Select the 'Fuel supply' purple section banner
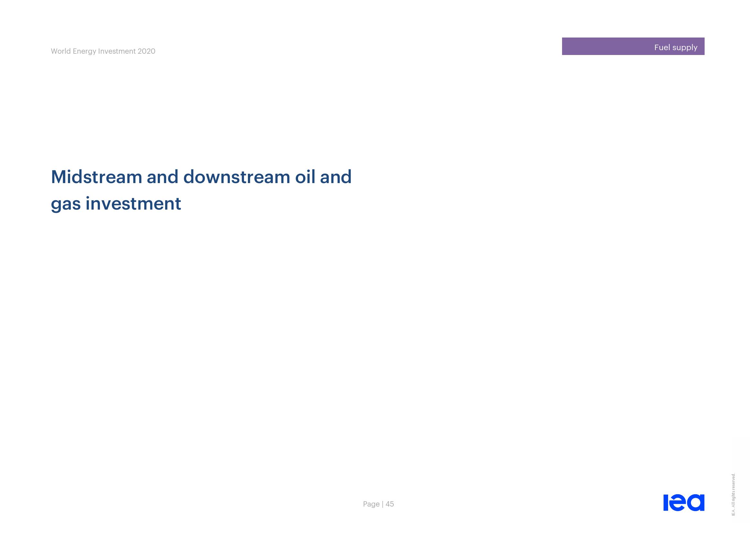 pos(633,46)
